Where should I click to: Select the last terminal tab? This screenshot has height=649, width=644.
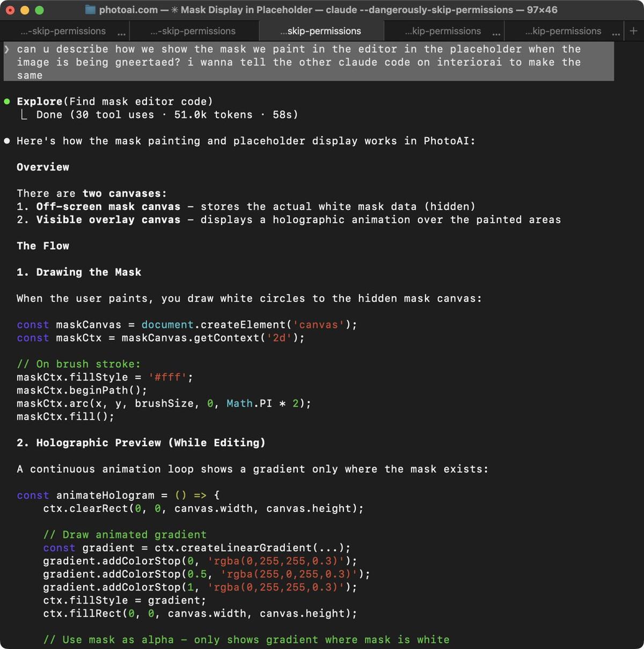tap(563, 31)
